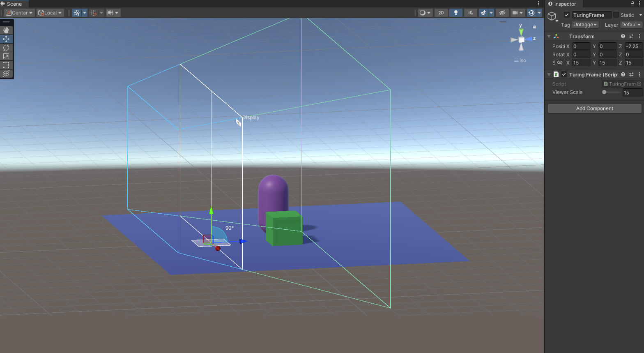
Task: Open Transform component help
Action: click(623, 36)
